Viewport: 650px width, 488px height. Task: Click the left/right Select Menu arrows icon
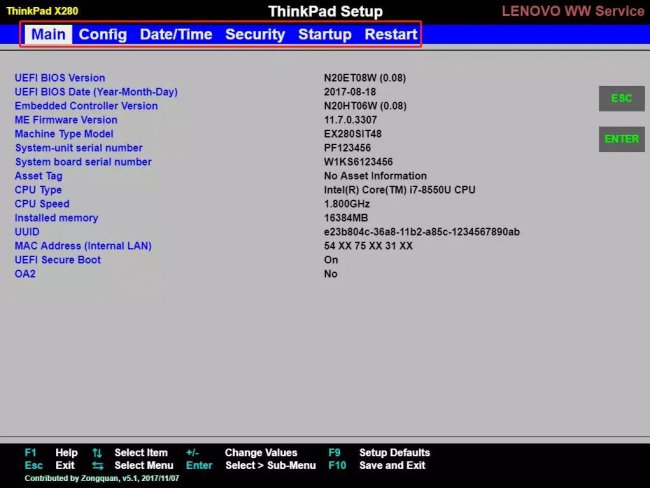coord(97,466)
